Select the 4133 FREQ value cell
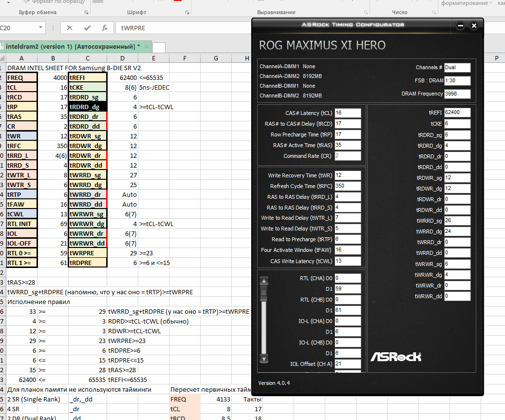 (216, 400)
